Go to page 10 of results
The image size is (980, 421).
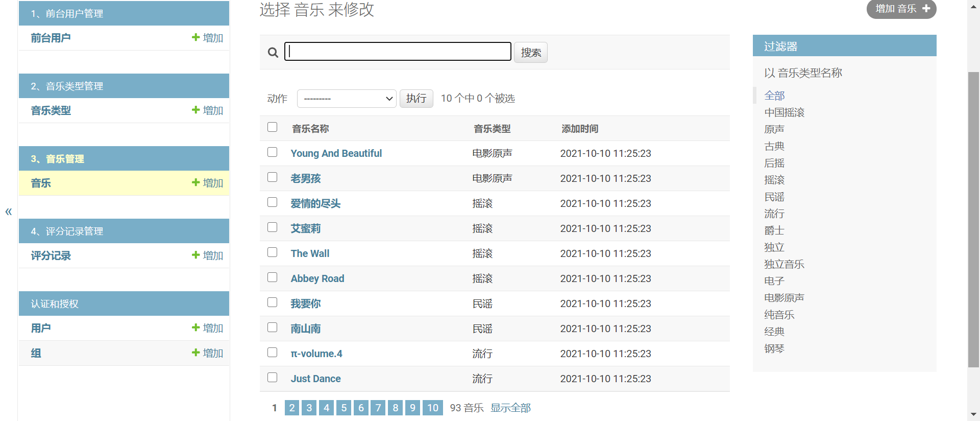point(433,408)
